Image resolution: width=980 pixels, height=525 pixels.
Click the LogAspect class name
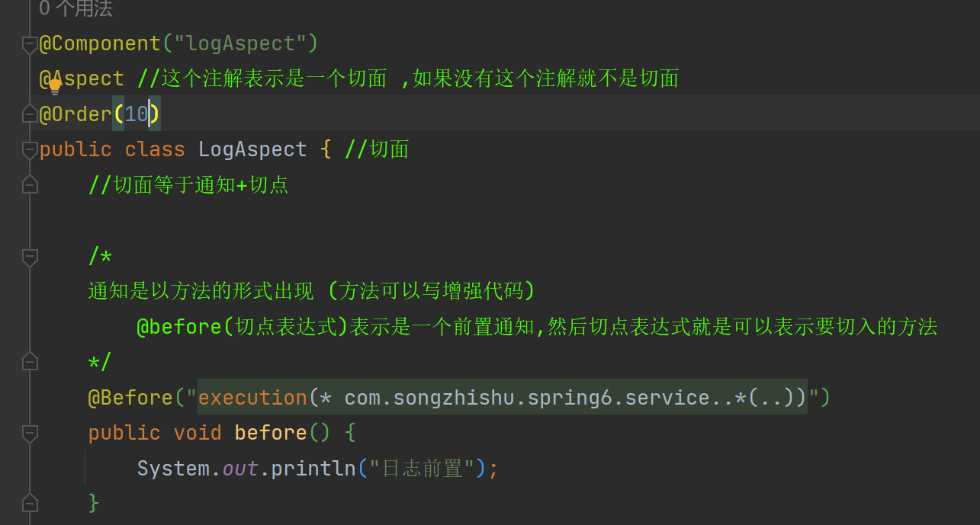click(252, 149)
